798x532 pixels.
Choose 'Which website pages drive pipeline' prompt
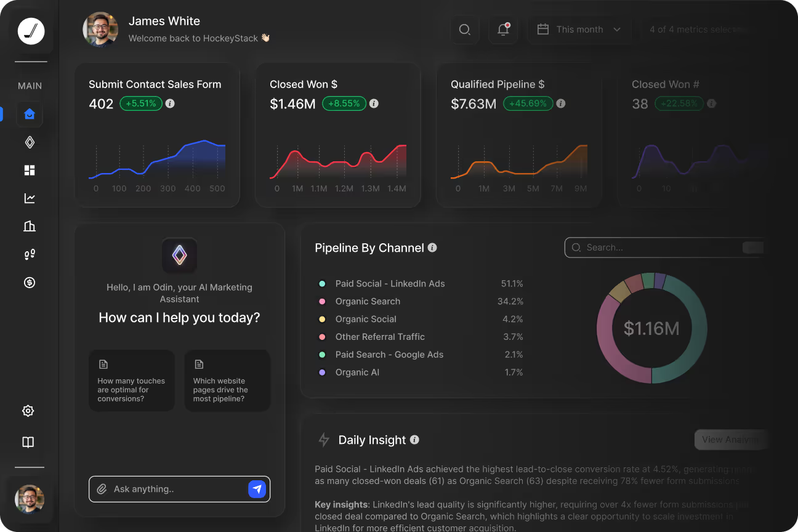point(227,381)
